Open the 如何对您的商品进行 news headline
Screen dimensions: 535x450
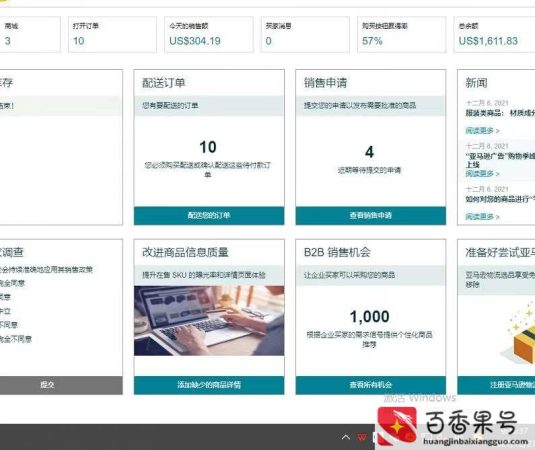pos(500,199)
